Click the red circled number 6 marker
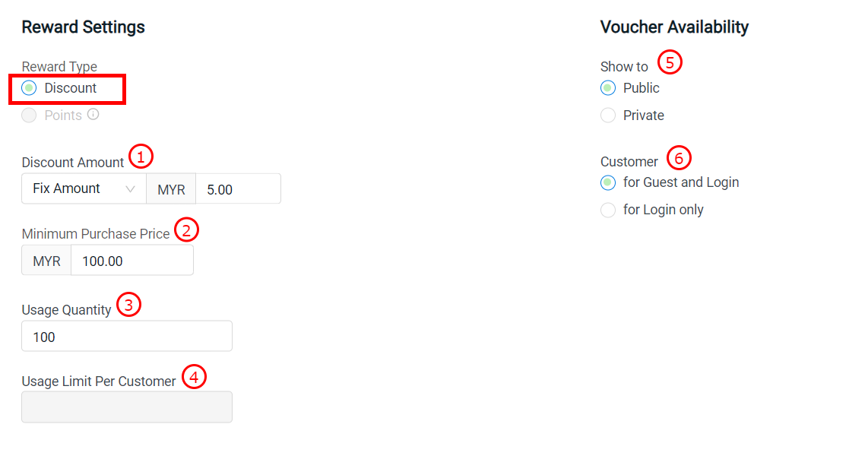 tap(680, 157)
